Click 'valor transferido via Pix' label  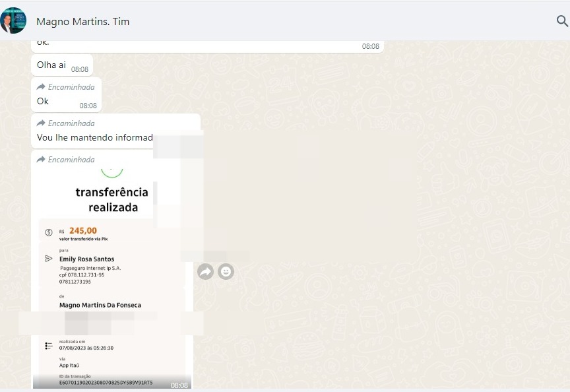coord(84,239)
